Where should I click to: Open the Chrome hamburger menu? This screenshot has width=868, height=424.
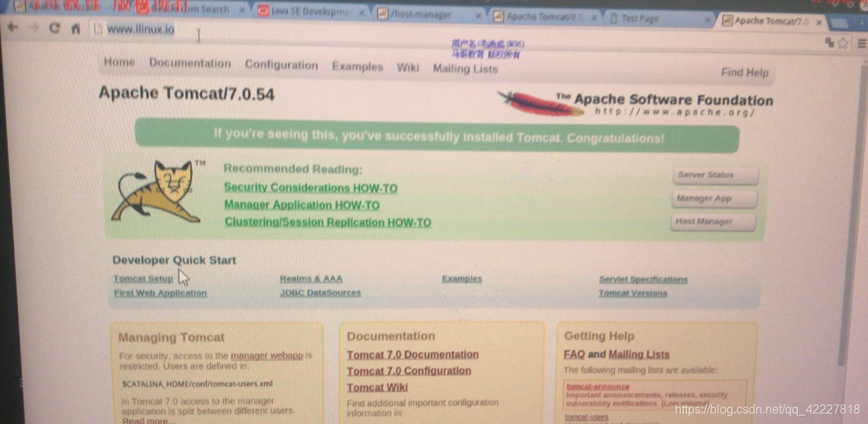(861, 43)
